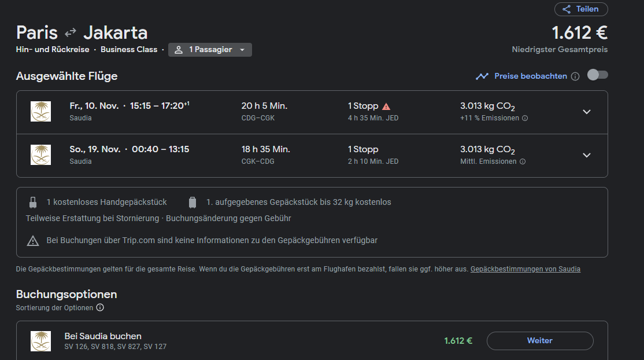Enable the Preise beobachten toggle
This screenshot has height=360, width=644.
tap(597, 75)
